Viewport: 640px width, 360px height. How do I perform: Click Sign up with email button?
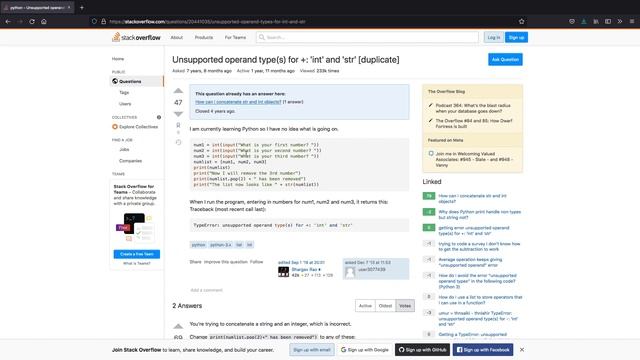point(312,350)
